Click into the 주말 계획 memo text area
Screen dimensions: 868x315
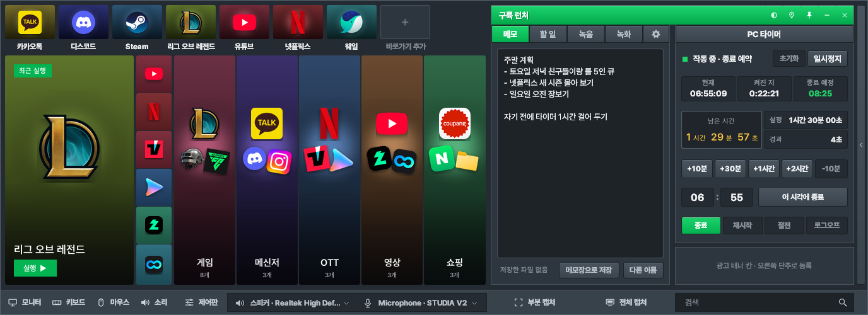[x=580, y=153]
